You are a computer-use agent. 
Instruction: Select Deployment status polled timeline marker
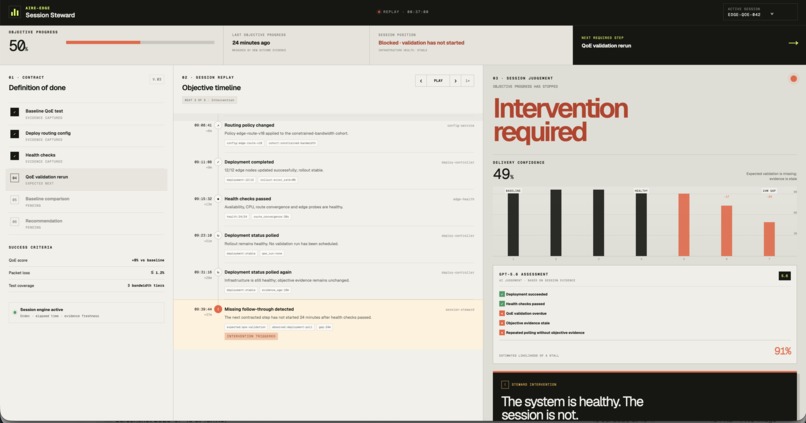pyautogui.click(x=218, y=235)
